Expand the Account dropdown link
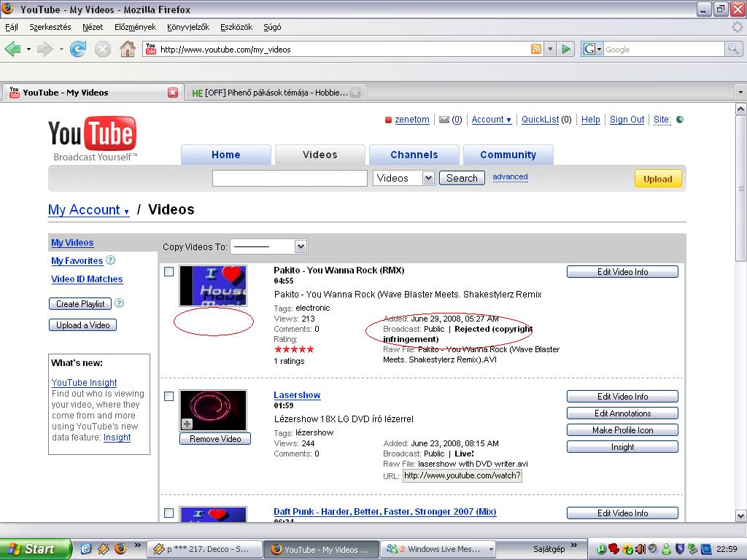This screenshot has width=747, height=560. tap(491, 120)
